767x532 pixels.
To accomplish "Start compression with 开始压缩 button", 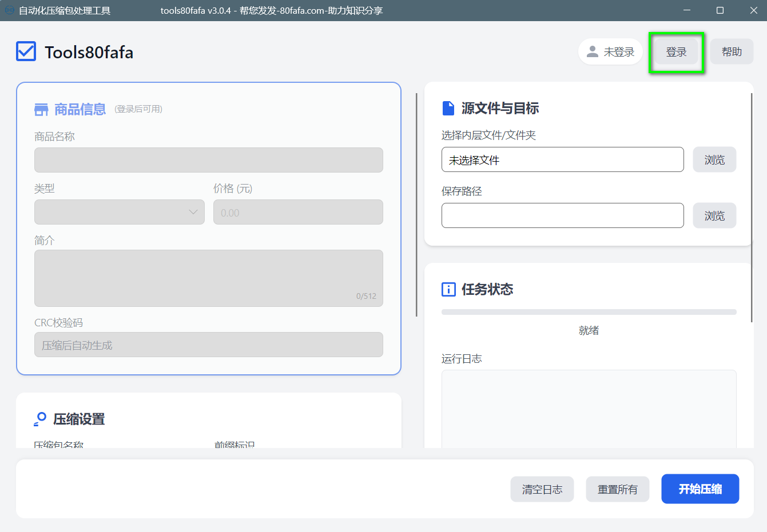I will point(700,489).
